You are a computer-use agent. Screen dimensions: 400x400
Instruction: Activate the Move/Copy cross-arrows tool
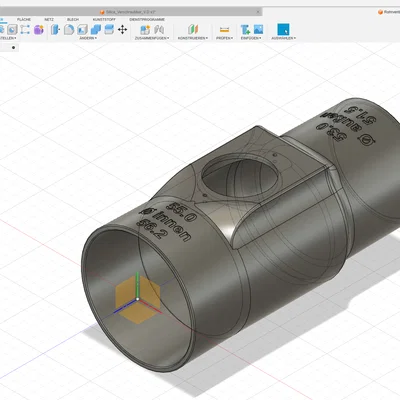[122, 30]
